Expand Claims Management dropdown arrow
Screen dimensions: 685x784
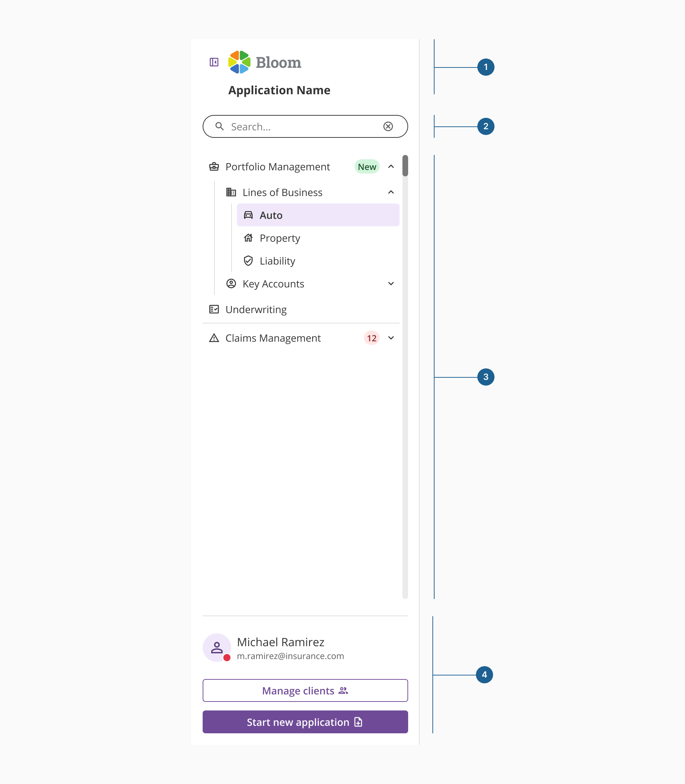[x=391, y=338]
